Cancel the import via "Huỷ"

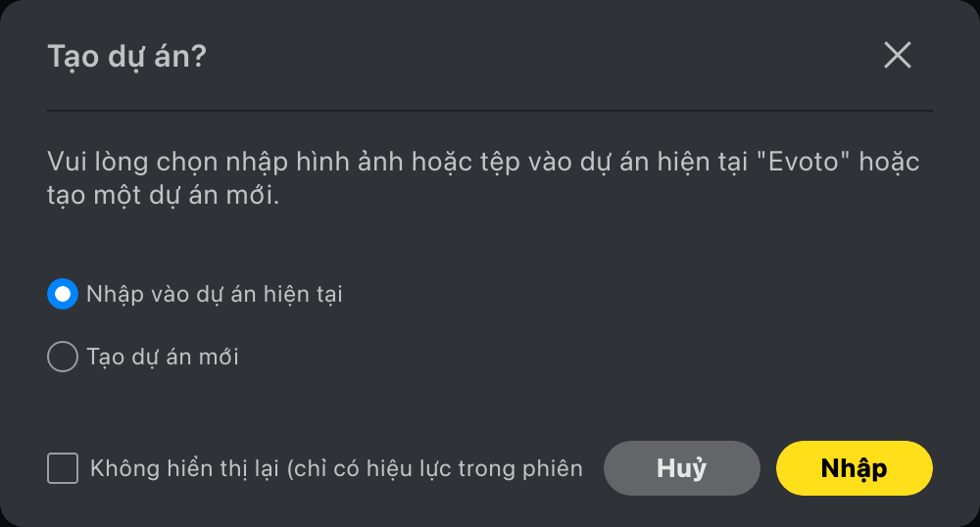click(x=682, y=468)
